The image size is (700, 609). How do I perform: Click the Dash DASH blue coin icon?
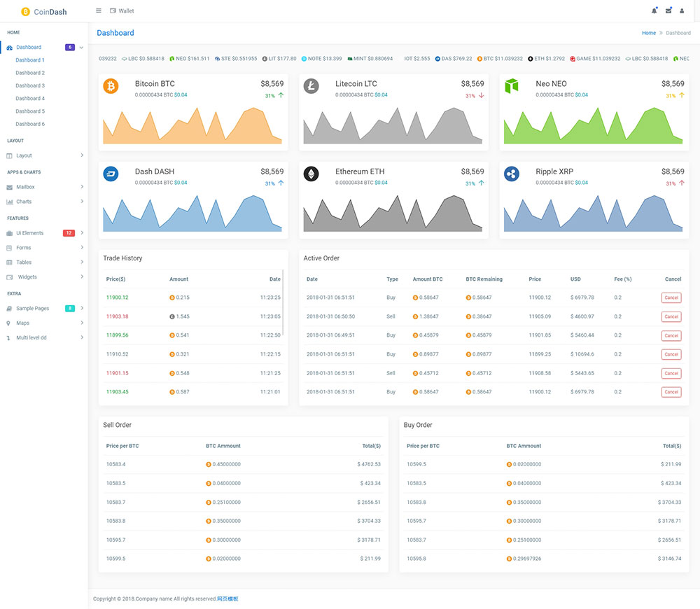click(x=111, y=174)
